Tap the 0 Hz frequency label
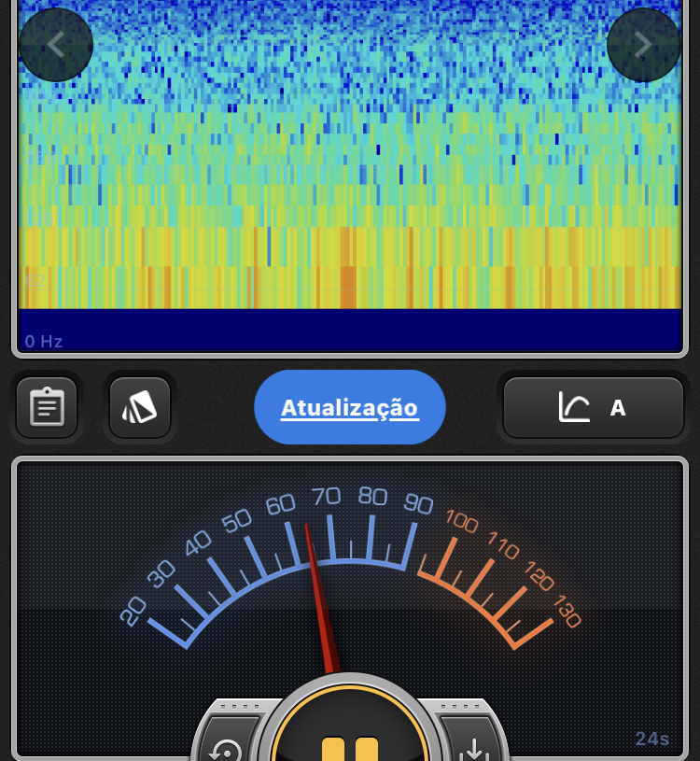The width and height of the screenshot is (700, 761). 44,342
